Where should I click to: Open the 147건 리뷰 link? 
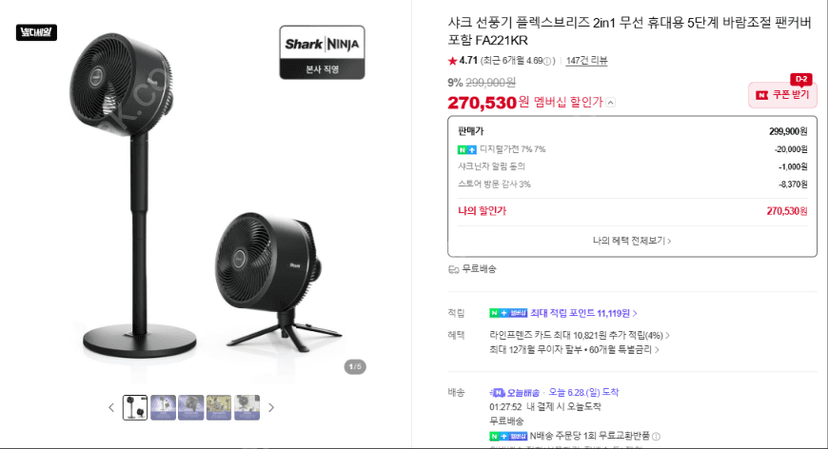point(587,61)
